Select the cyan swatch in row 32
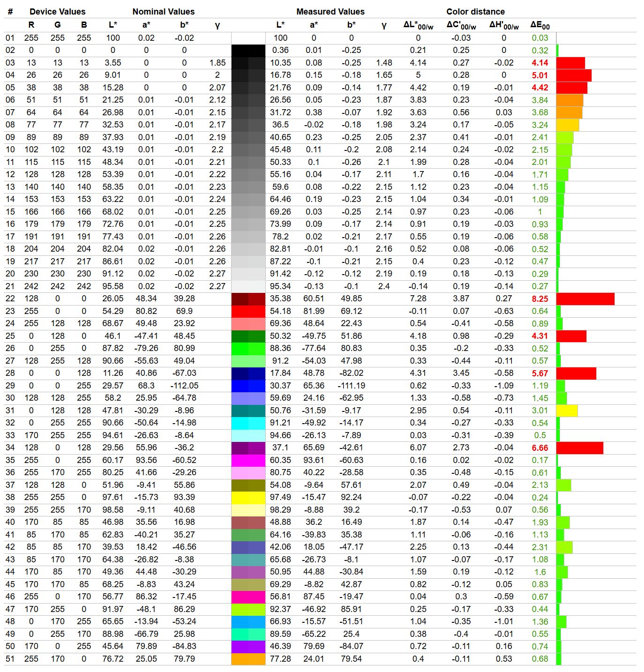Viewport: 644px width, 672px height. pyautogui.click(x=248, y=423)
